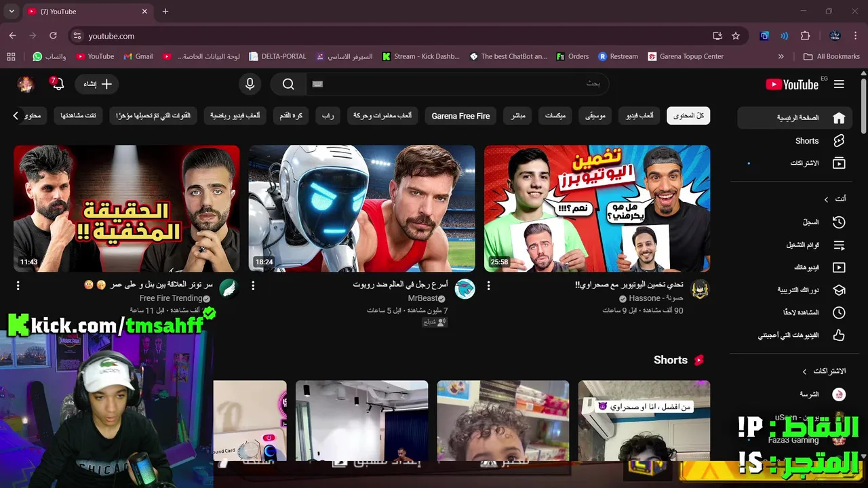Focus the YouTube search field (بحث)
Viewport: 868px width, 488px height.
(458, 84)
